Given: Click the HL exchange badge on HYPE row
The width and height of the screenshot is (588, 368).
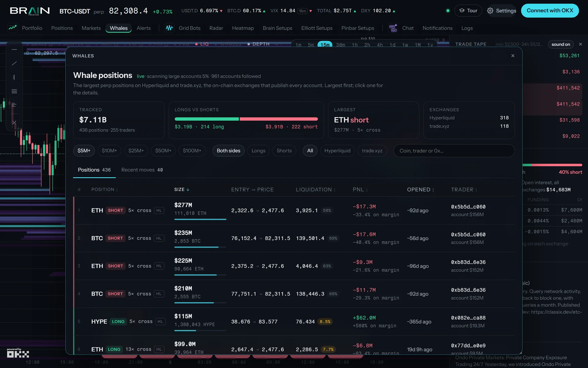Looking at the screenshot, I should coord(160,321).
